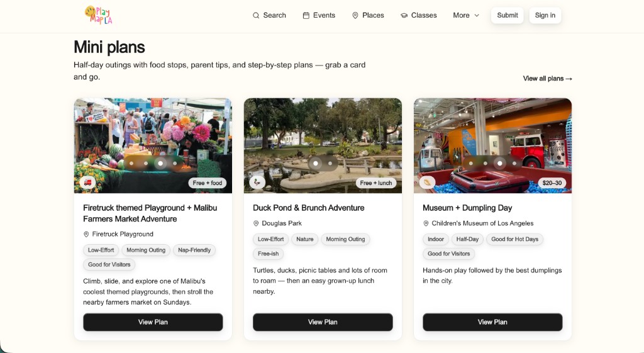Click the firetruck emoji badge on first card
The image size is (644, 353).
click(87, 182)
